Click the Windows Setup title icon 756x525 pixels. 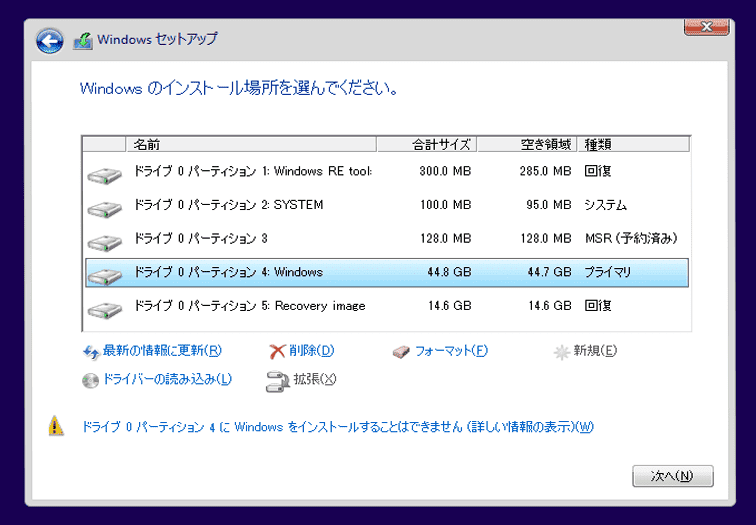82,41
